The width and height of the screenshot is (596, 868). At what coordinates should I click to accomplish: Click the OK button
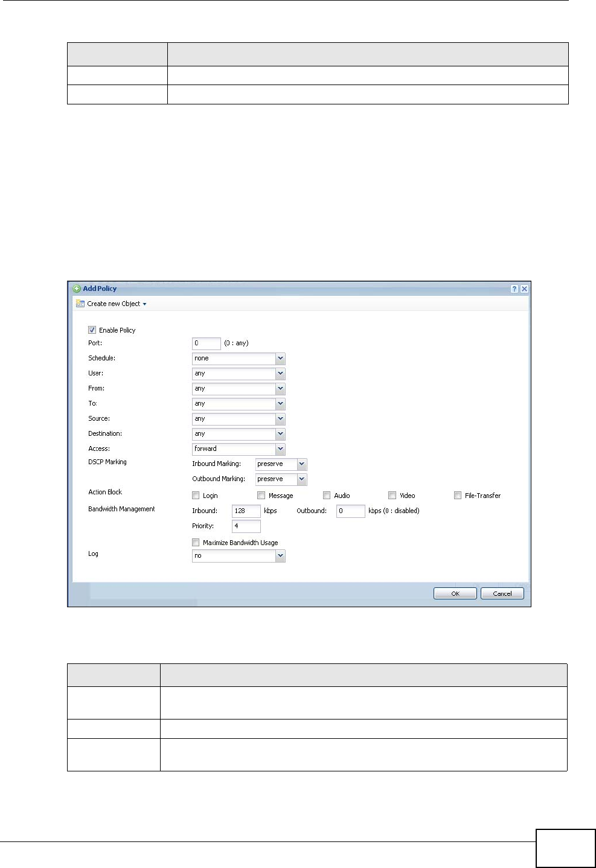(x=455, y=593)
